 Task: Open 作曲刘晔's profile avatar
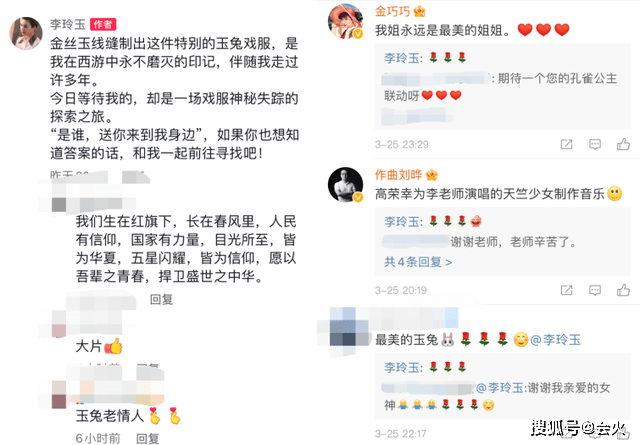click(x=346, y=185)
